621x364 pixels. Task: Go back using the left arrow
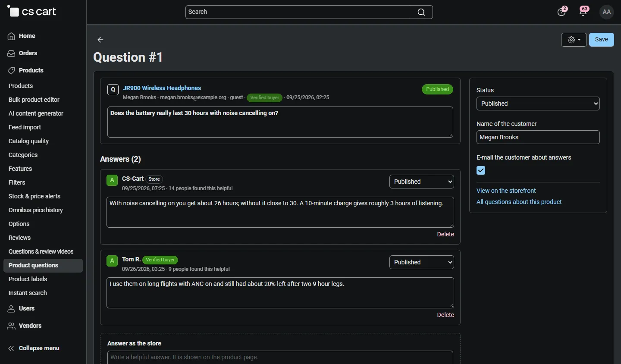(101, 40)
